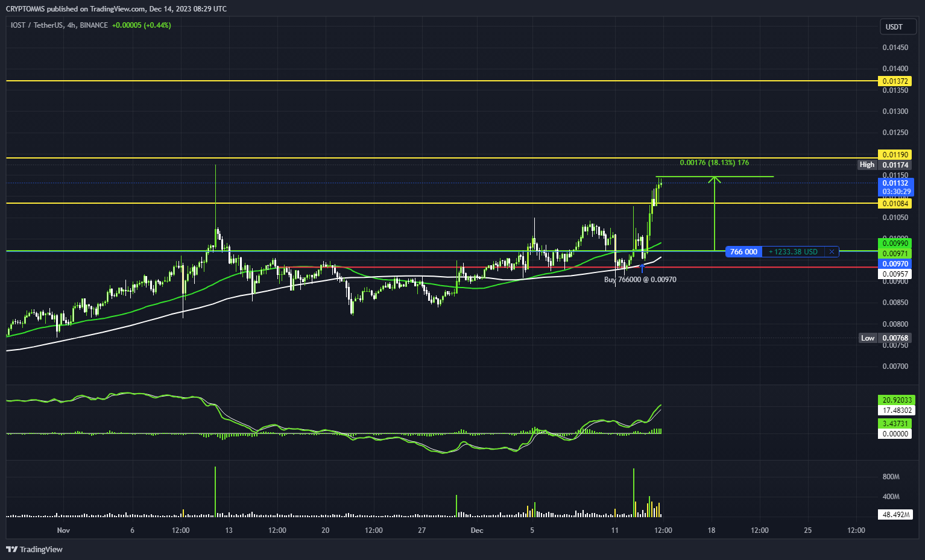The image size is (925, 560).
Task: Click the 20 date on time axis
Action: [326, 530]
